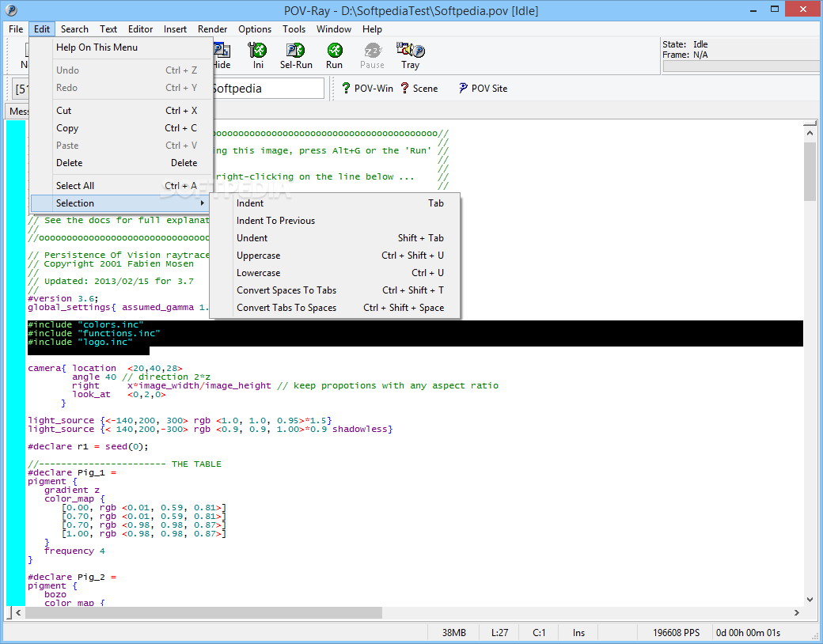The image size is (823, 644).
Task: Choose Select All from Edit menu
Action: point(121,186)
